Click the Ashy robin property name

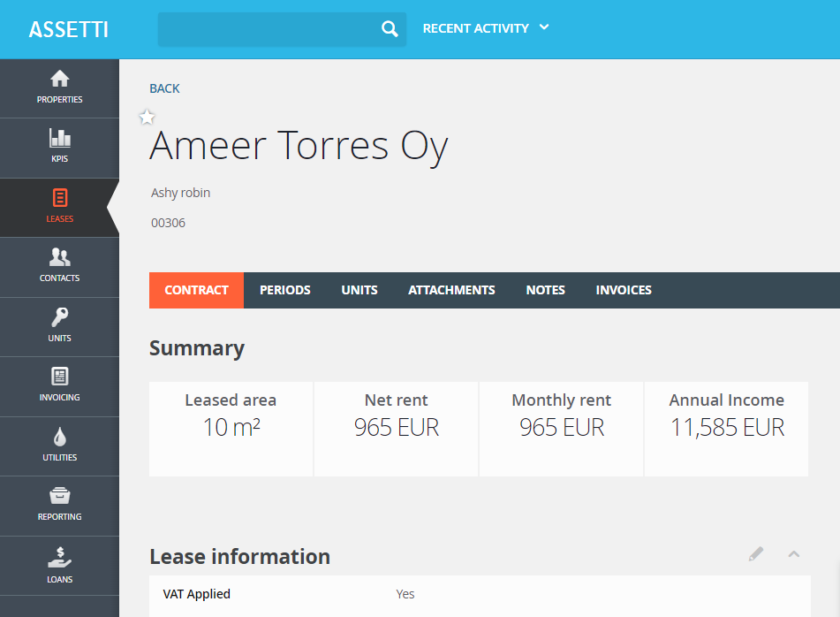pos(180,193)
